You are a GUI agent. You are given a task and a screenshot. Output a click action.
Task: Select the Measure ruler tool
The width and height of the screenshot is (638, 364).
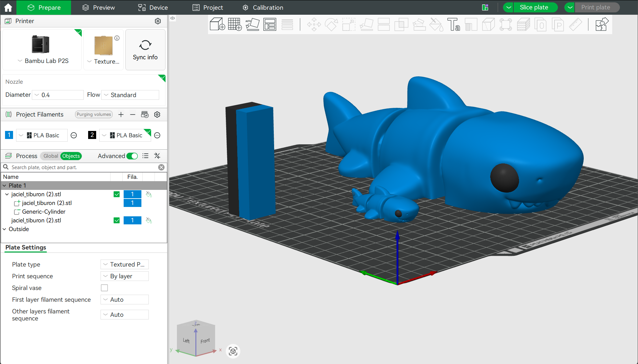(x=575, y=24)
